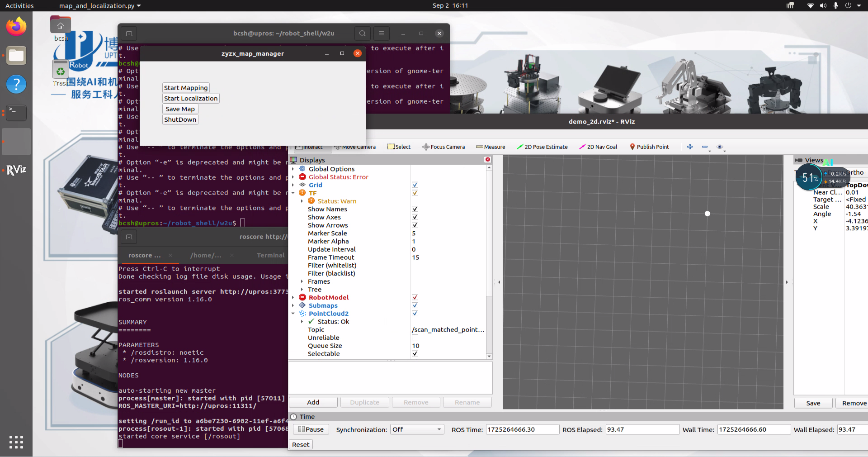Screen dimensions: 868x457
Task: Open the bcsh home folder desktop icon
Action: click(x=60, y=28)
